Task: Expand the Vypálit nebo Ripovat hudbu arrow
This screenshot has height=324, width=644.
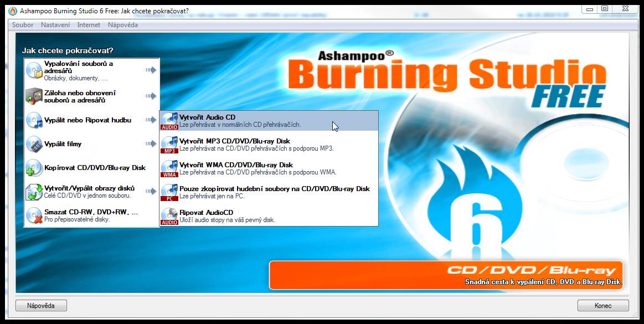Action: [x=151, y=120]
